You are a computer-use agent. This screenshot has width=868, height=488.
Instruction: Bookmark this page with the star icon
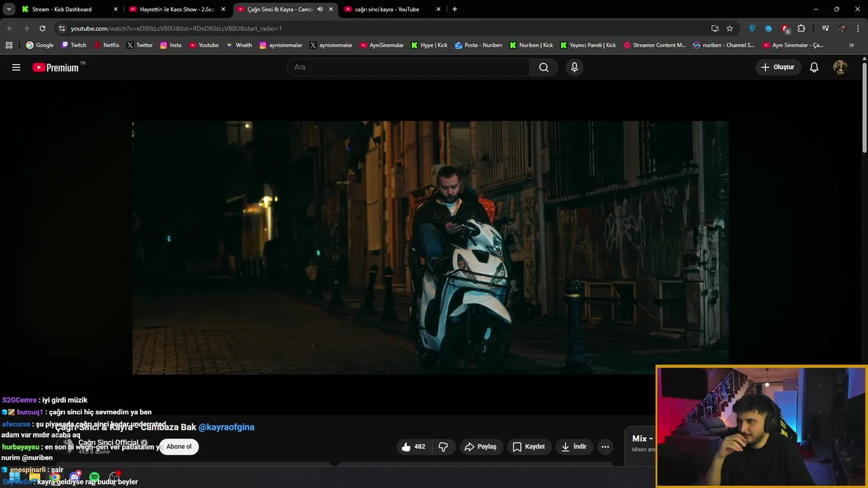click(730, 28)
